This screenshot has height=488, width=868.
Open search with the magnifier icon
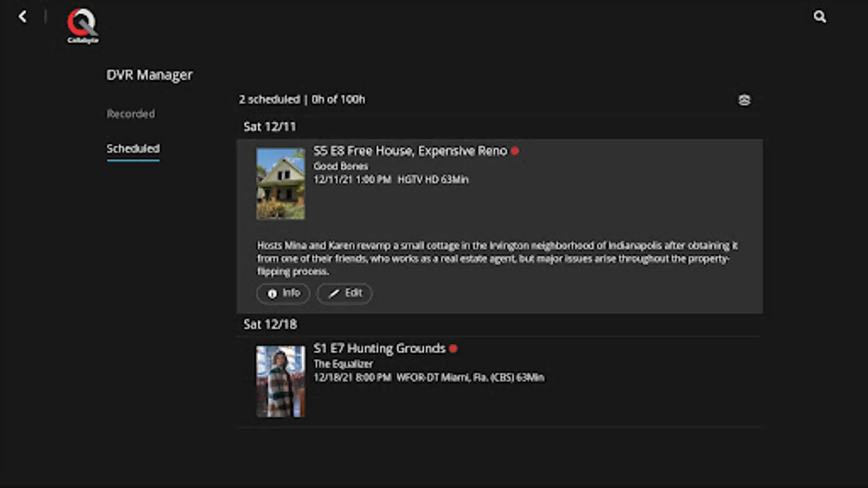(820, 17)
